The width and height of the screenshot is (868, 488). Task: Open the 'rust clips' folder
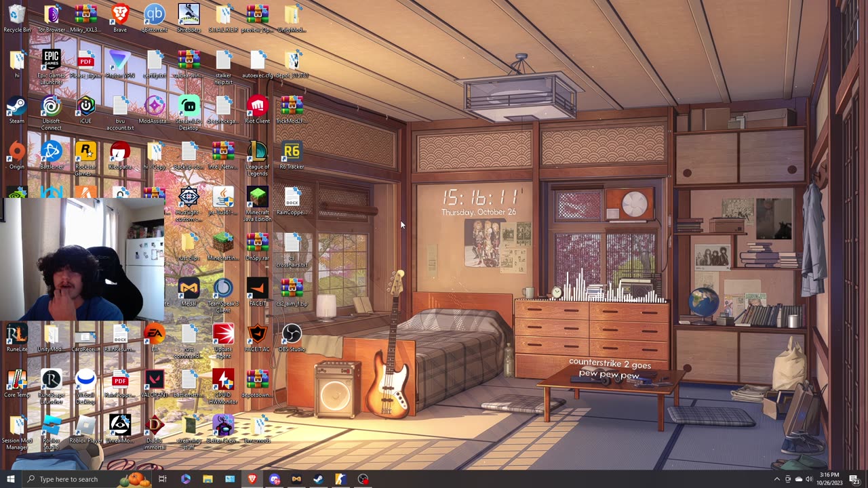tap(189, 247)
